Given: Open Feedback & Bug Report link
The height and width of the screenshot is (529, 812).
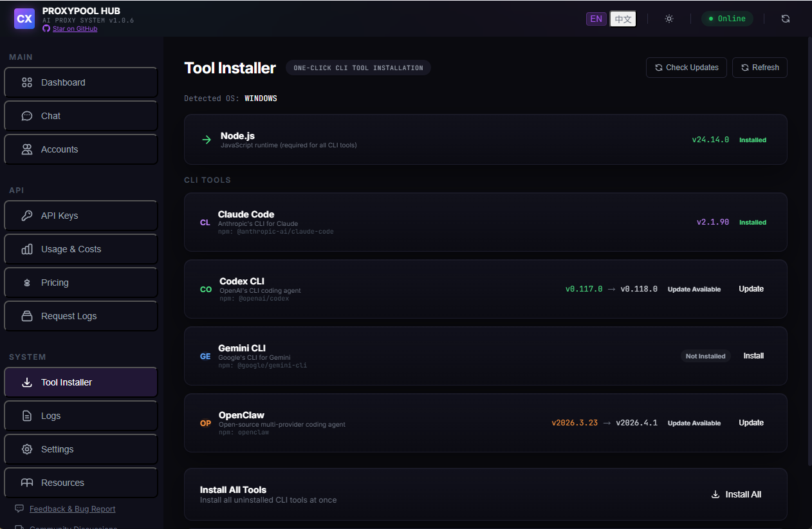Looking at the screenshot, I should (x=73, y=509).
